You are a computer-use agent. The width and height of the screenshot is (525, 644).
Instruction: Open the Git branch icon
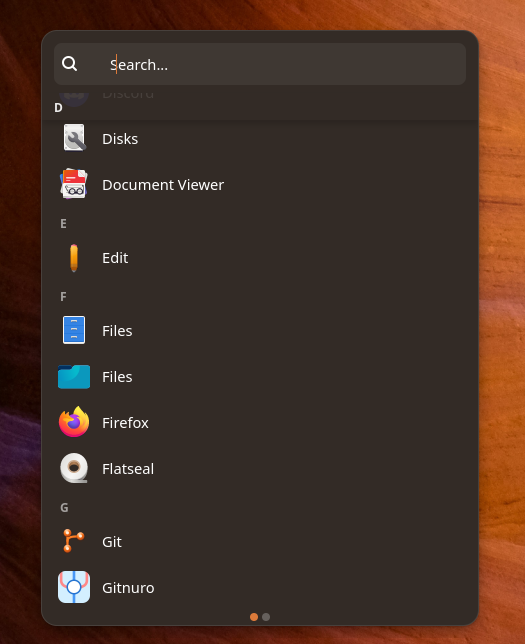[x=74, y=540]
